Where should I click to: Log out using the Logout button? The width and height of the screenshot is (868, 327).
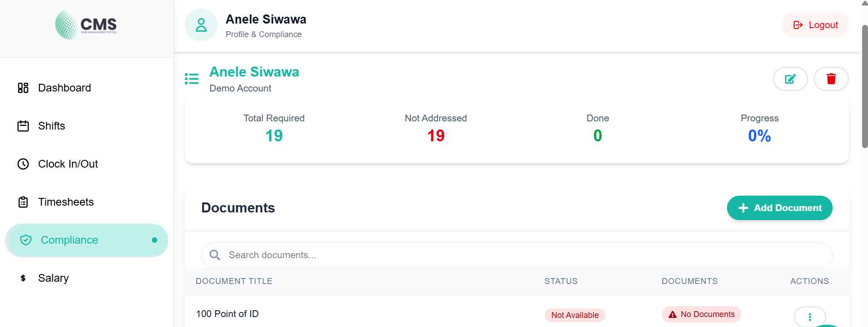pyautogui.click(x=815, y=25)
